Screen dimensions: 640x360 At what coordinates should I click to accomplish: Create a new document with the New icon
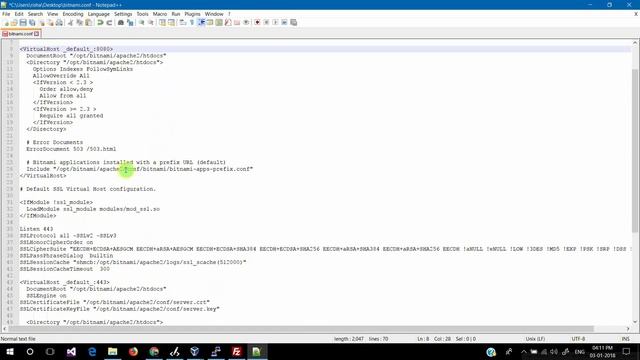[x=5, y=22]
